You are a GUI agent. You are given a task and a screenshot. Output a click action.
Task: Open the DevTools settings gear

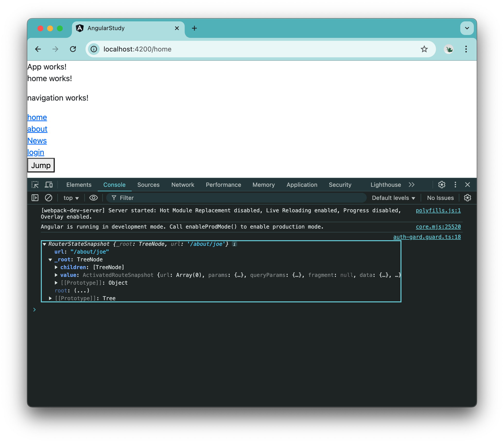442,185
